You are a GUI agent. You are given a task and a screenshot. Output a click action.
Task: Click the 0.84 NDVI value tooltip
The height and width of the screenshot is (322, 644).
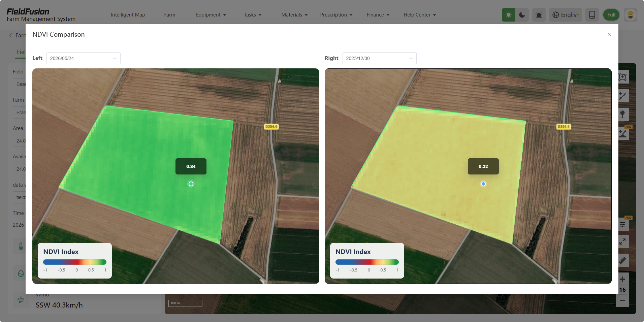click(x=191, y=166)
